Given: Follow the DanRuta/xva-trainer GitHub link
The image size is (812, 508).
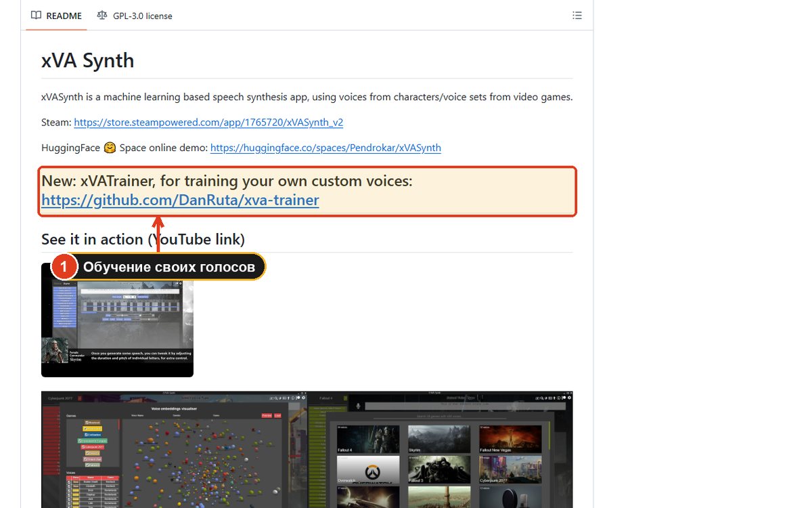Looking at the screenshot, I should pos(180,200).
